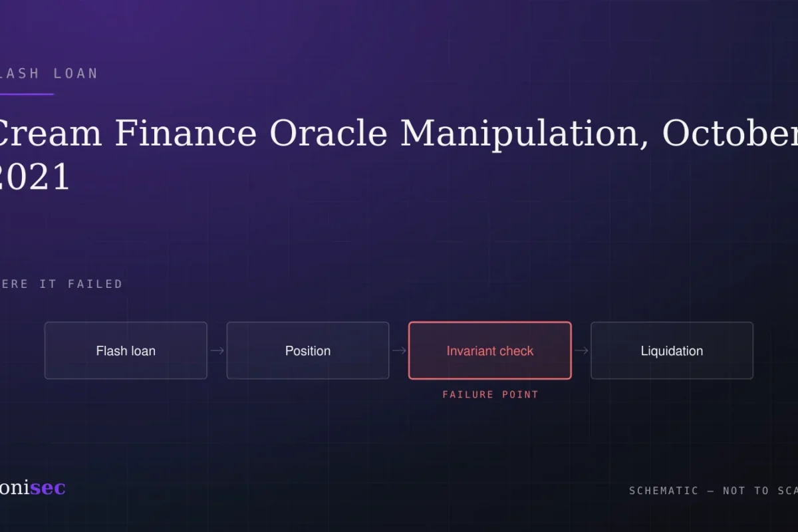
Task: Click the 2021 year text in title
Action: [x=34, y=178]
